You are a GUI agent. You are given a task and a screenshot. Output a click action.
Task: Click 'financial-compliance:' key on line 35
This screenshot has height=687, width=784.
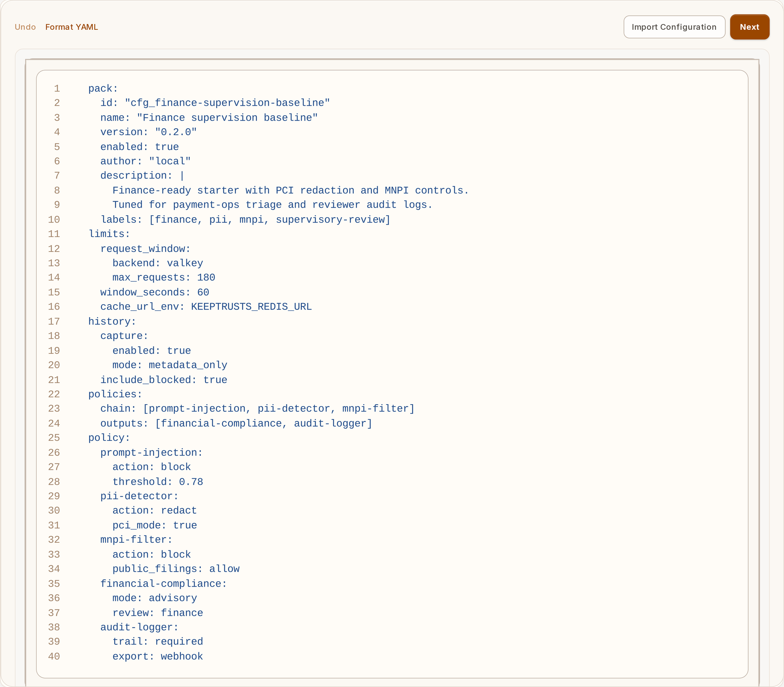point(163,584)
